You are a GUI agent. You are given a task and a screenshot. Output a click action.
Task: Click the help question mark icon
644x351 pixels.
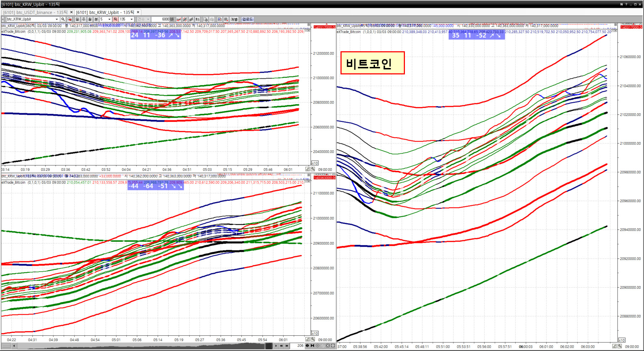click(x=626, y=4)
